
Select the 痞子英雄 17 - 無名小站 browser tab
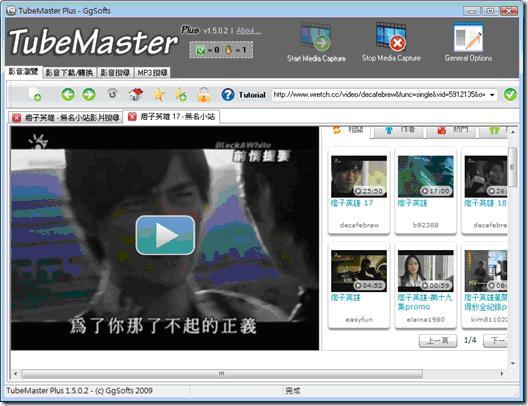point(172,116)
